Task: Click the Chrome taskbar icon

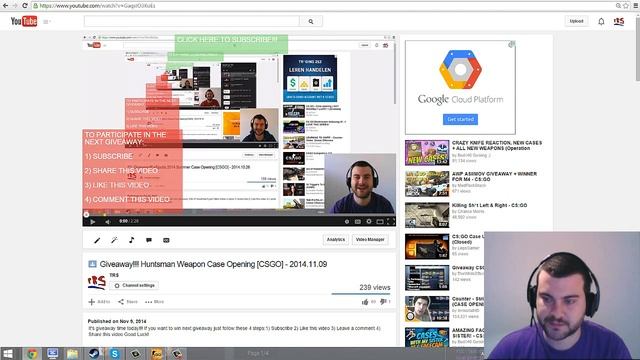Action: (x=32, y=353)
